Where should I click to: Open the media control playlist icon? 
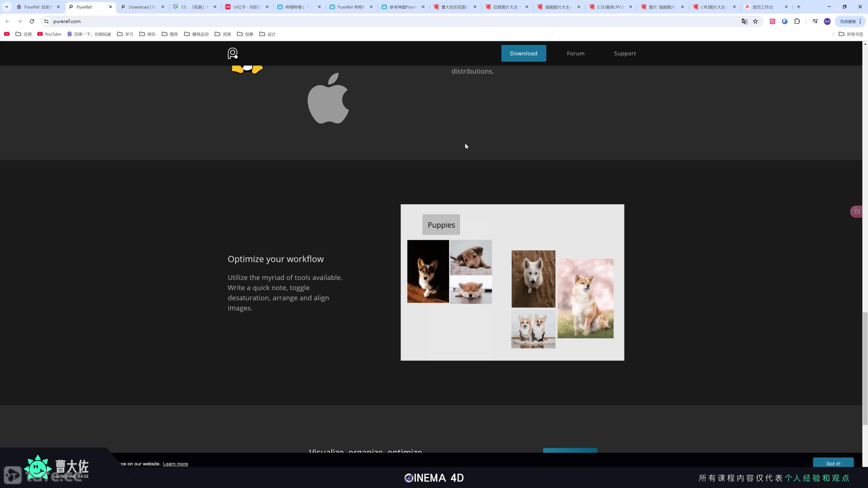click(815, 21)
